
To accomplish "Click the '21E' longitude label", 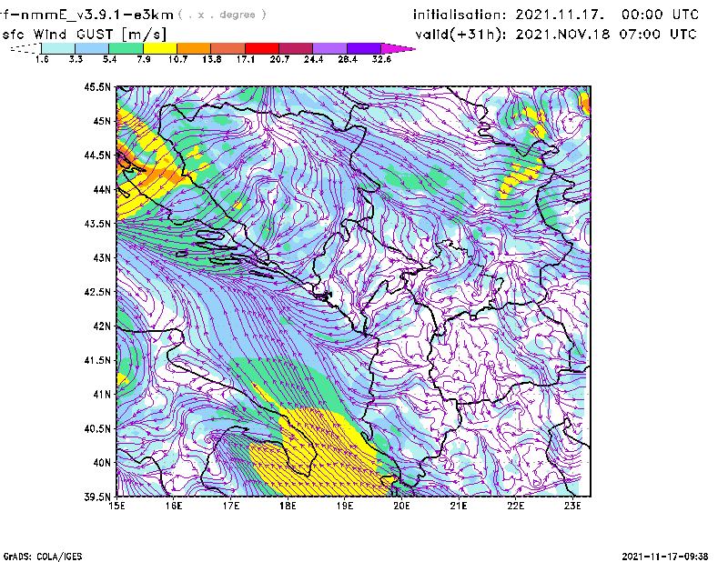I will (x=459, y=506).
